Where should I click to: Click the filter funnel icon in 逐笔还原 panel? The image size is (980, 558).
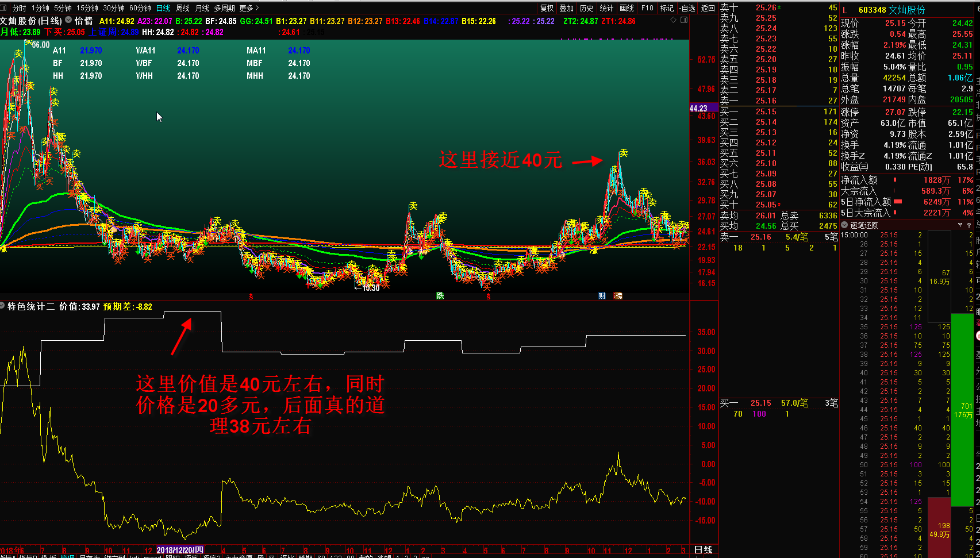click(960, 225)
